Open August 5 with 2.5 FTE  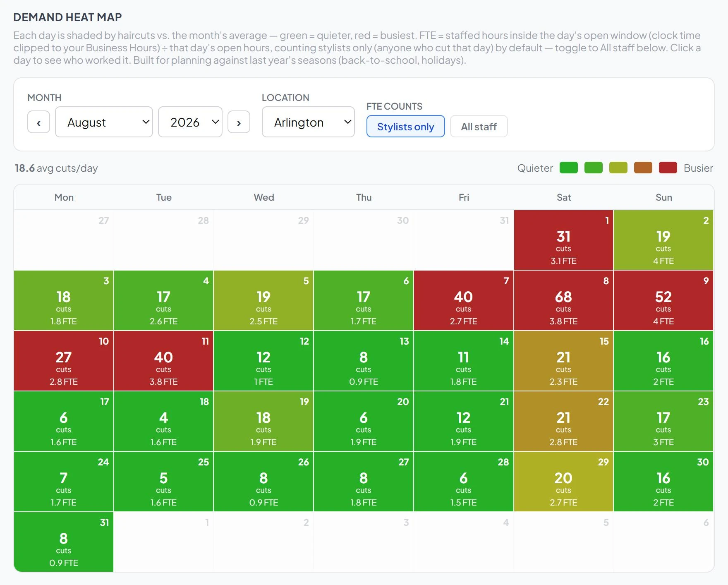(x=263, y=300)
